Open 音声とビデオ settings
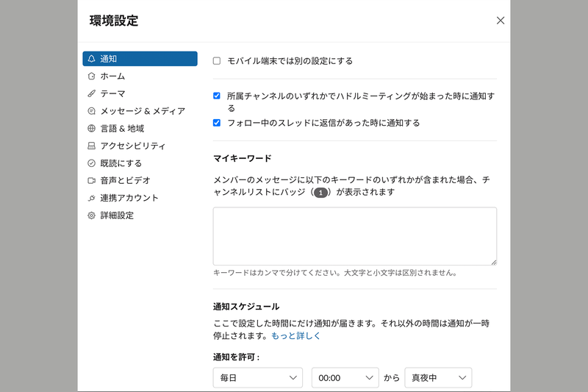This screenshot has height=392, width=588. point(140,180)
